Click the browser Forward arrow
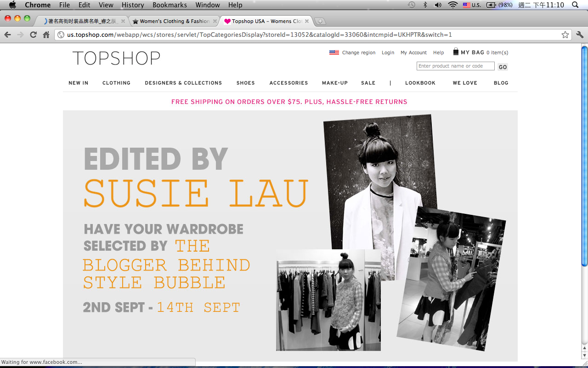588x368 pixels. [20, 34]
